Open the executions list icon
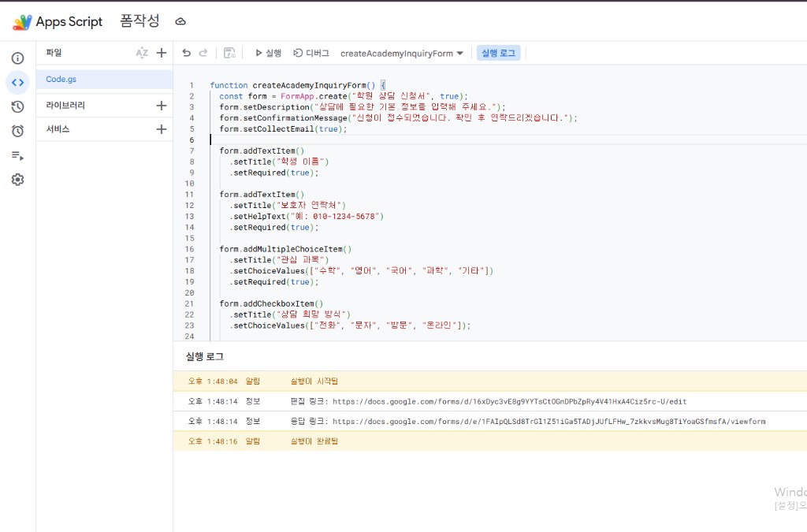The height and width of the screenshot is (532, 807). click(x=17, y=155)
